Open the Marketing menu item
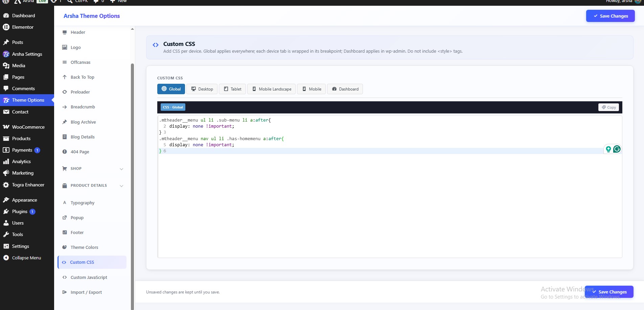644x310 pixels. point(23,173)
